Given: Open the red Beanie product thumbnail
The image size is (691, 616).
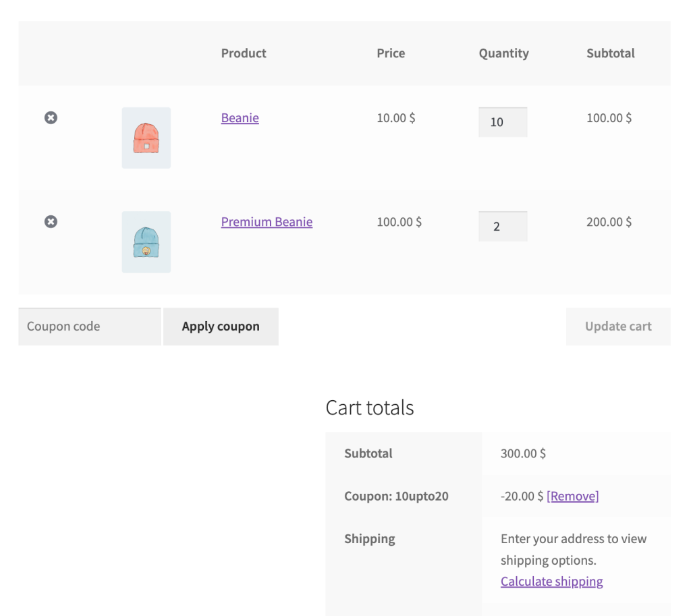Looking at the screenshot, I should coord(146,138).
